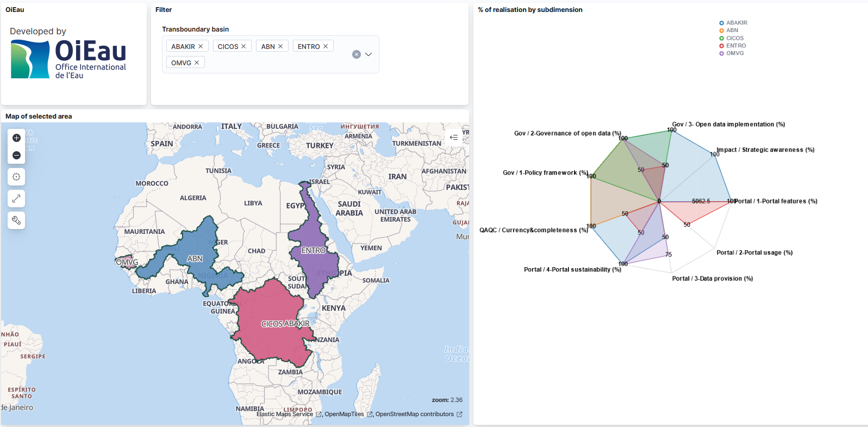Click the LIBYA label on map
Image resolution: width=868 pixels, height=427 pixels.
coord(253,203)
